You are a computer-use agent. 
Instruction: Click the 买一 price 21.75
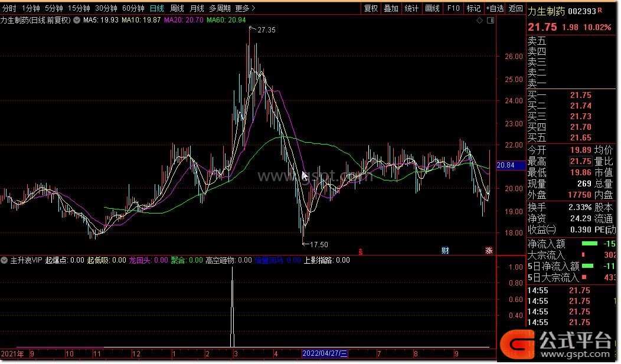tap(581, 95)
